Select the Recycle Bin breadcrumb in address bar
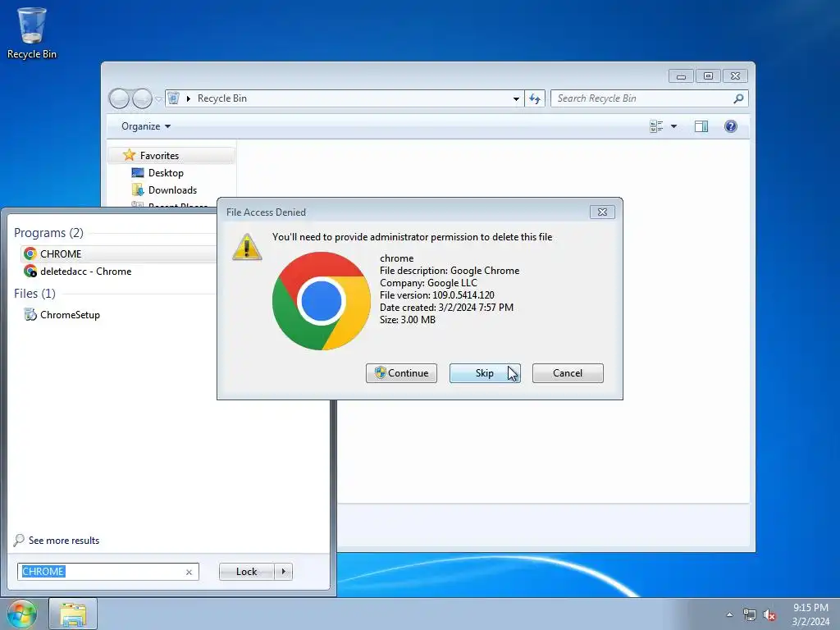The height and width of the screenshot is (630, 840). pos(221,98)
